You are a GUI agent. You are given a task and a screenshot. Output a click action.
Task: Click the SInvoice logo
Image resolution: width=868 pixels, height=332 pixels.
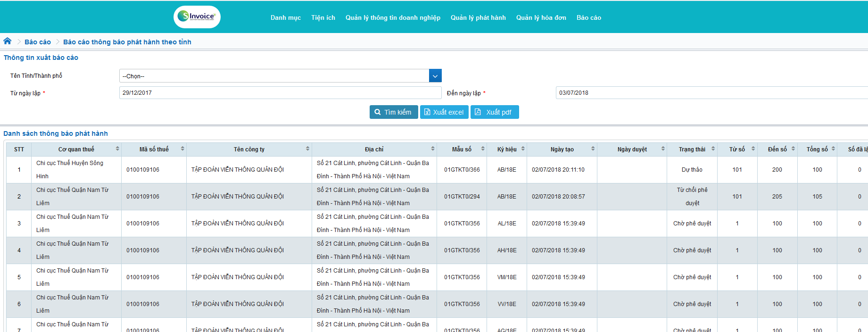(x=197, y=17)
